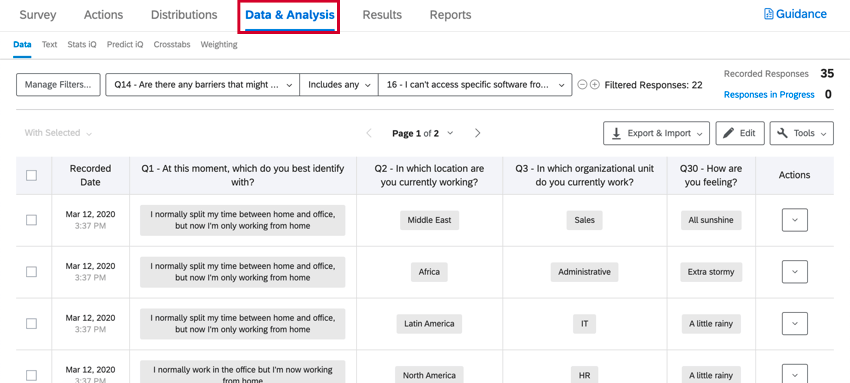Open Q14 question filter dropdown

203,85
